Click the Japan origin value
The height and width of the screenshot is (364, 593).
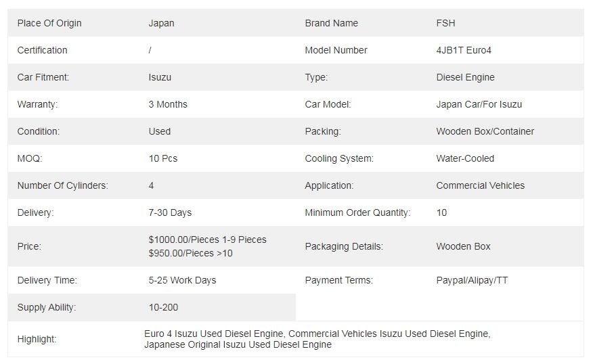(161, 24)
